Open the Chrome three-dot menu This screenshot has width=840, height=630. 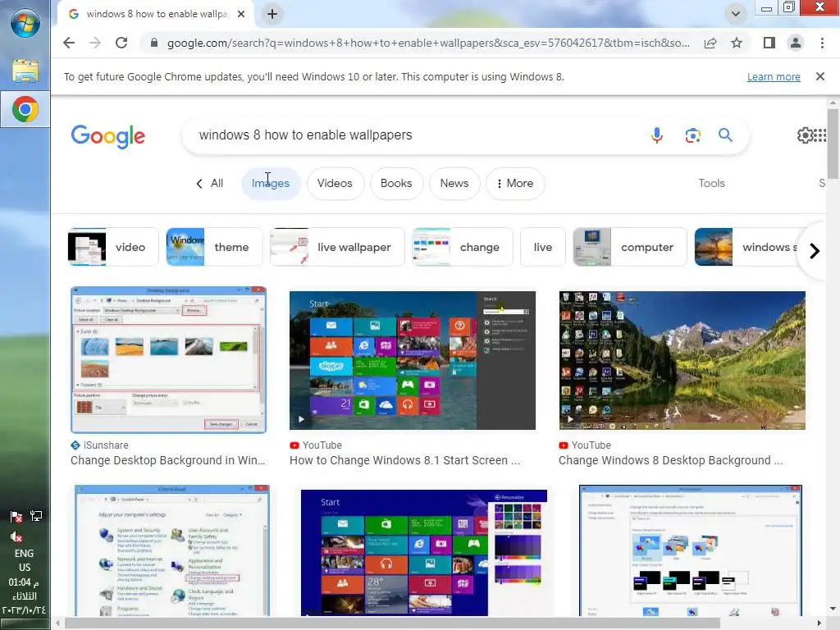[x=822, y=43]
